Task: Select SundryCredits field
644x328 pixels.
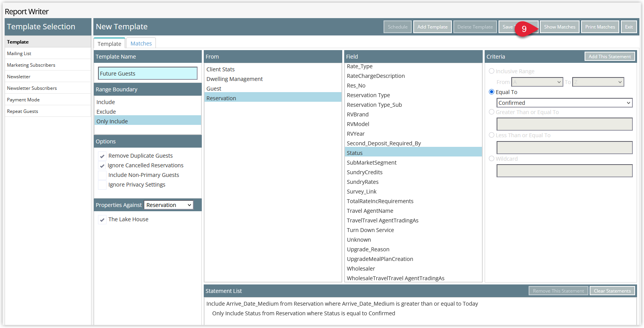Action: point(413,172)
